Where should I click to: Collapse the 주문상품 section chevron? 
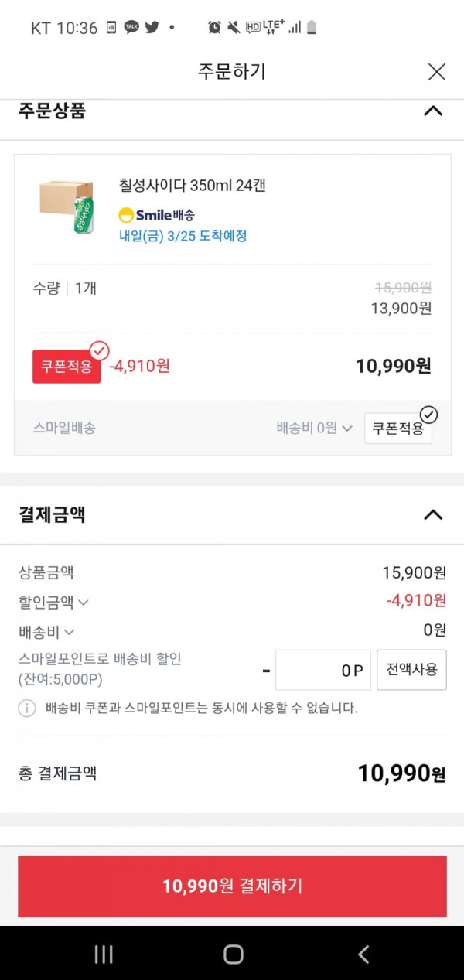(433, 111)
